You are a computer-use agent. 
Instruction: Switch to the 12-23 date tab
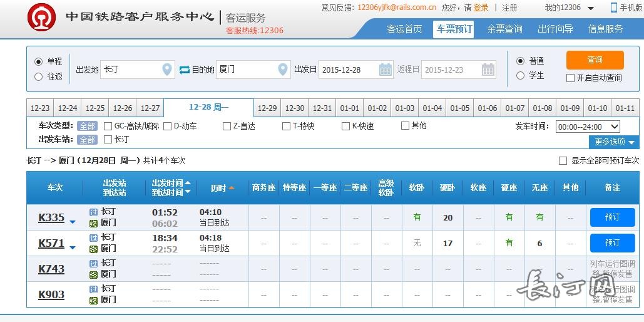click(x=40, y=108)
